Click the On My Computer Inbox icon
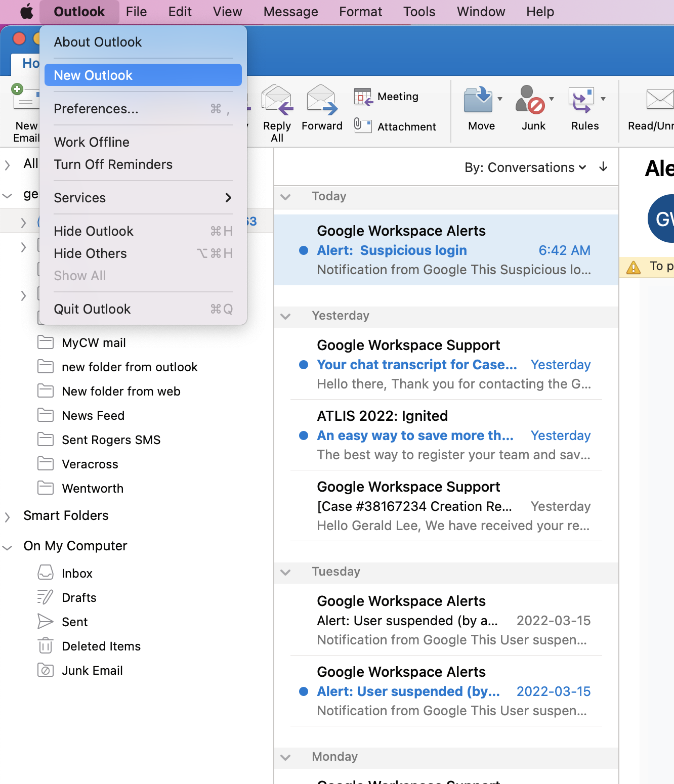 click(x=46, y=573)
